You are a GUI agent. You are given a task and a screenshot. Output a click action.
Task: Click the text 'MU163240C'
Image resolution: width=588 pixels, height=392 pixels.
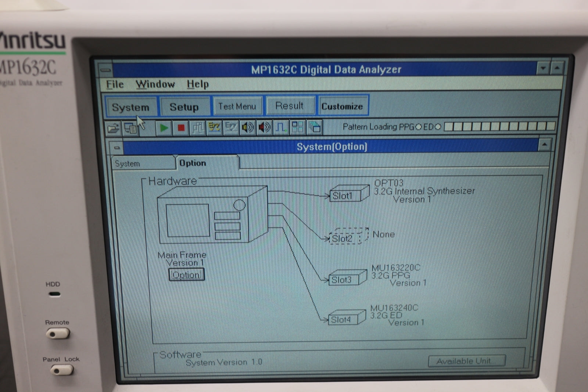(x=394, y=308)
